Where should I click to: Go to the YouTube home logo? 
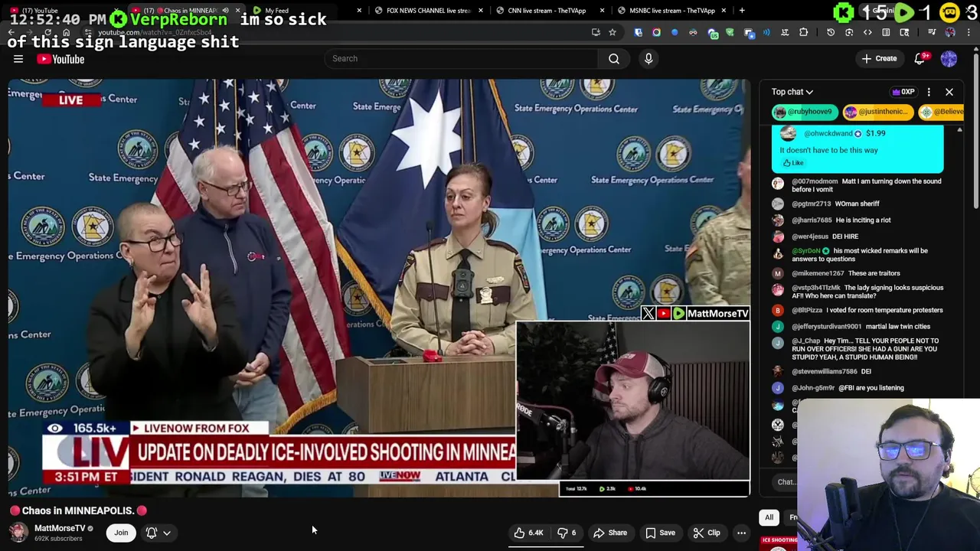click(x=60, y=59)
